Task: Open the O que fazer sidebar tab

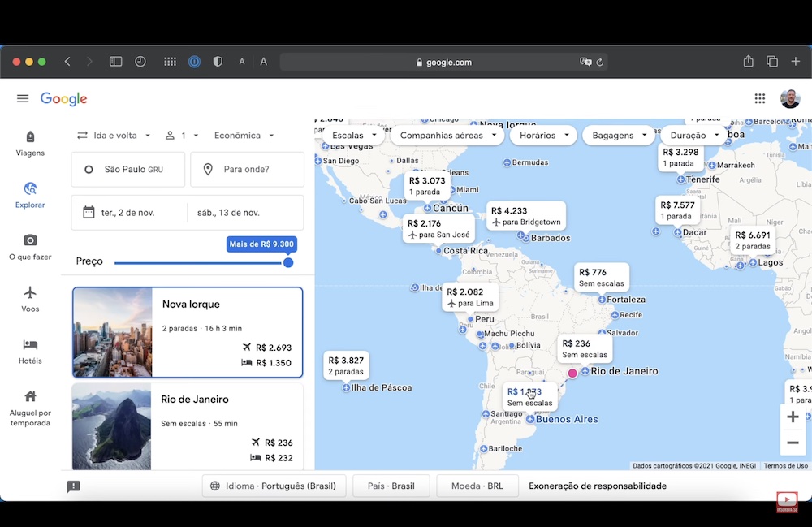Action: [x=30, y=247]
